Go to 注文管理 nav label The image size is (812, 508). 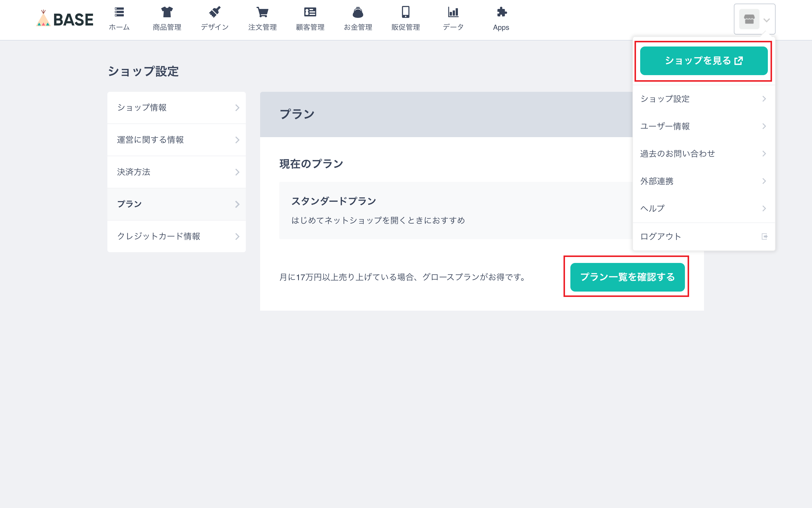tap(263, 27)
